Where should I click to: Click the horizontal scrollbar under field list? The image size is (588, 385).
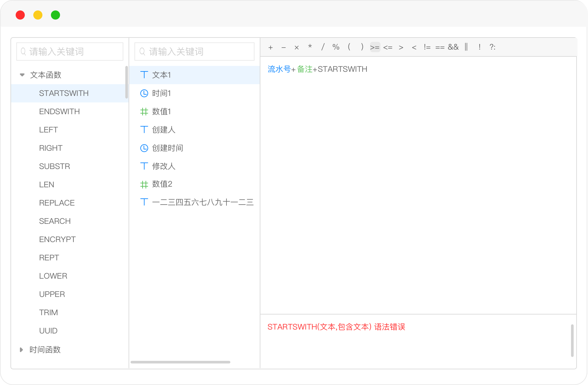point(180,362)
